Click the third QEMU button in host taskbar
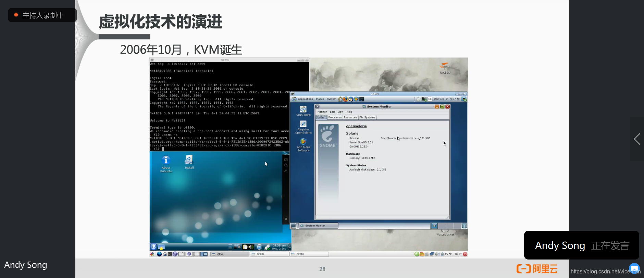Image resolution: width=644 pixels, height=278 pixels. coord(309,254)
